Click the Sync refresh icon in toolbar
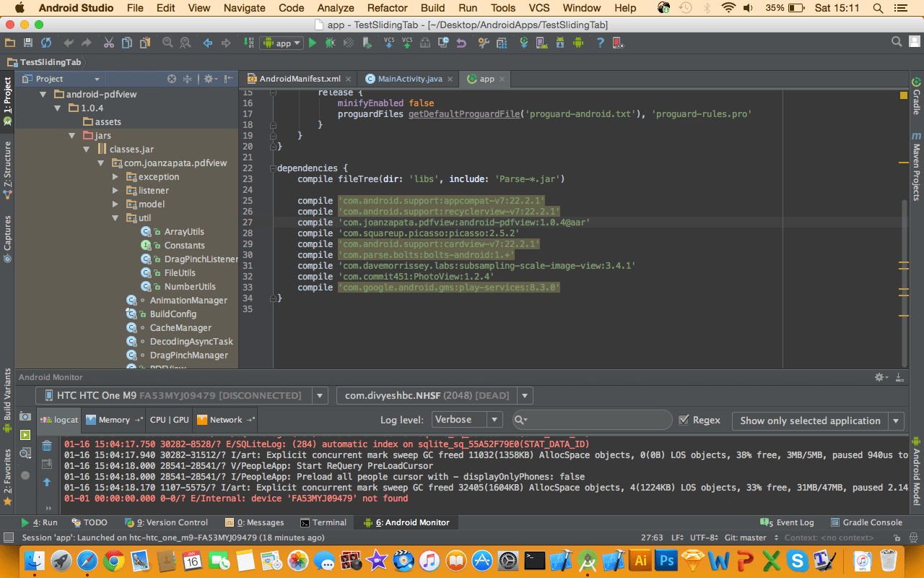 click(46, 43)
